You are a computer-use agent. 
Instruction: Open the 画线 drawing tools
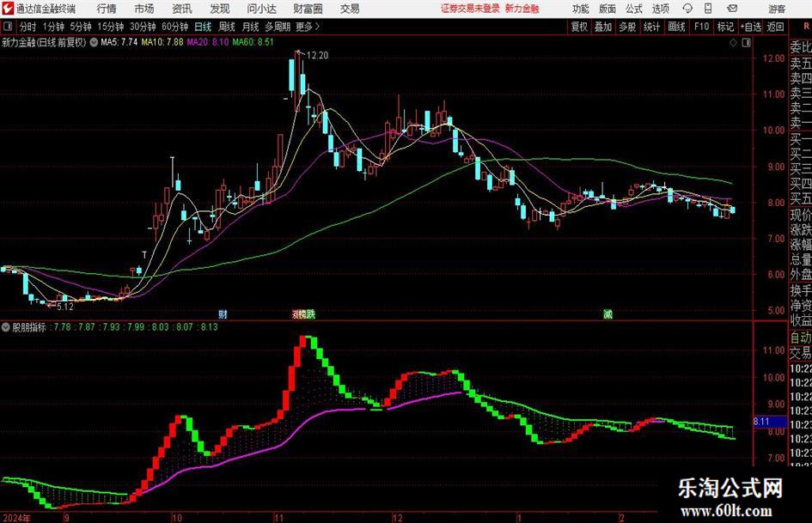tap(676, 27)
